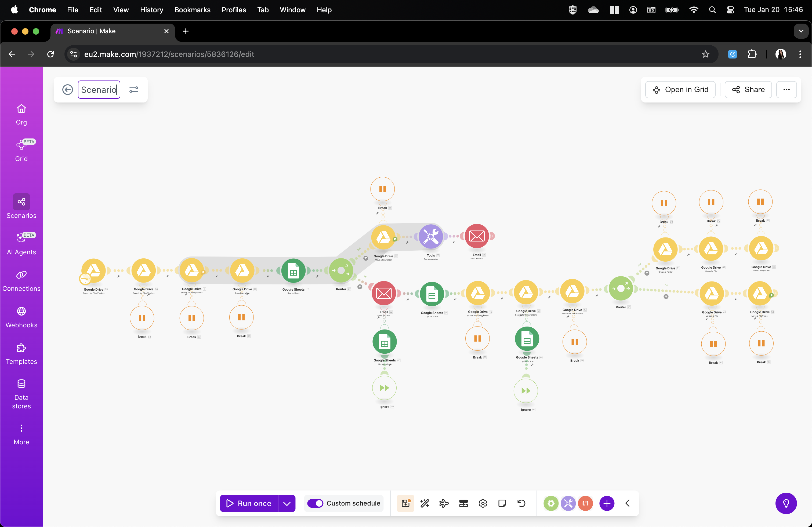Open the Webhooks sidebar section

[21, 317]
